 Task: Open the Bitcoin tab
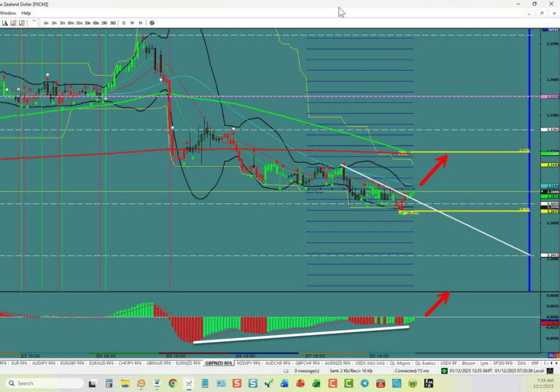click(469, 363)
